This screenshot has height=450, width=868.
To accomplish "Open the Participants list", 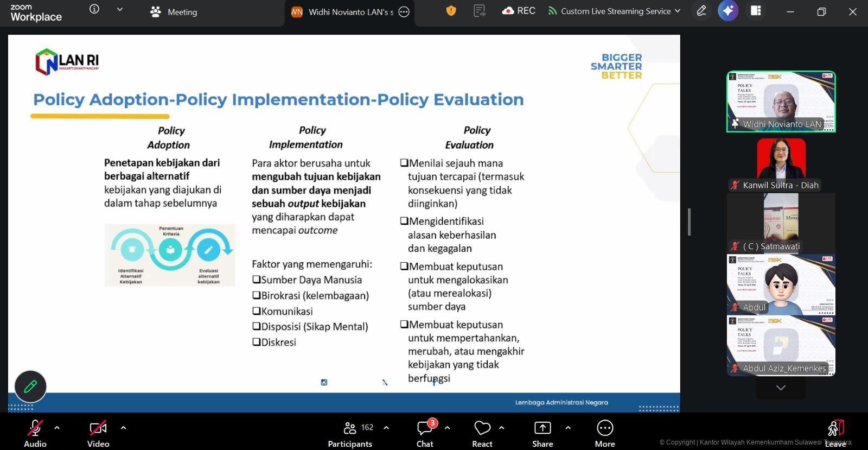I will coord(350,433).
